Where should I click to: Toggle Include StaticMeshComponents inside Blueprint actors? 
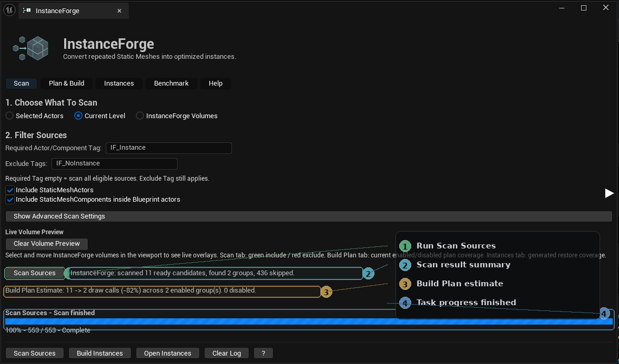[x=11, y=200]
